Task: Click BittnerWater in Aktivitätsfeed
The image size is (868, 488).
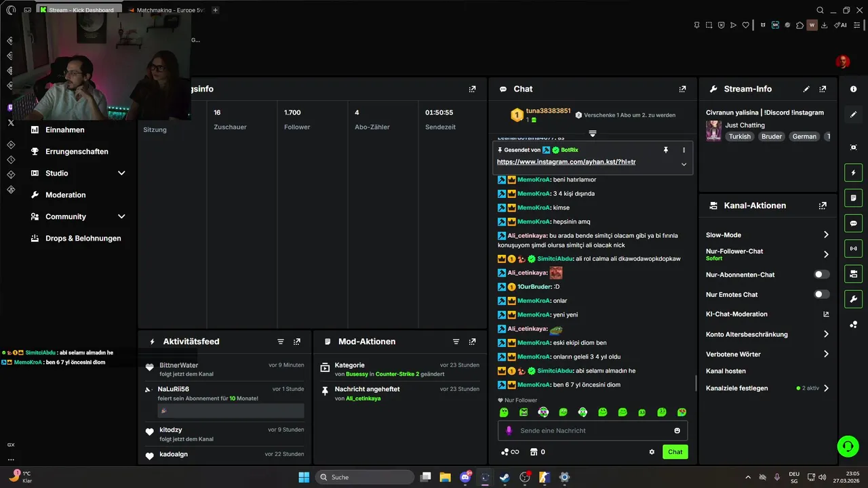Action: coord(179,365)
